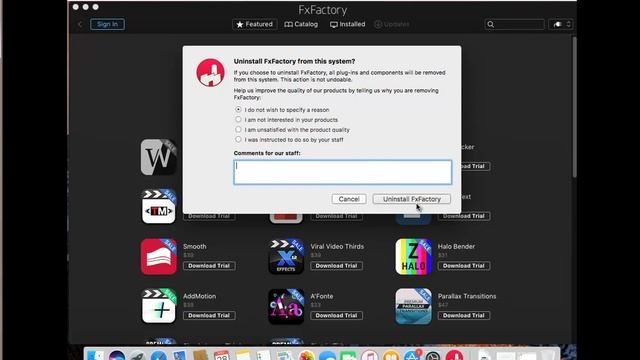Cancel the uninstall dialog

(x=349, y=199)
